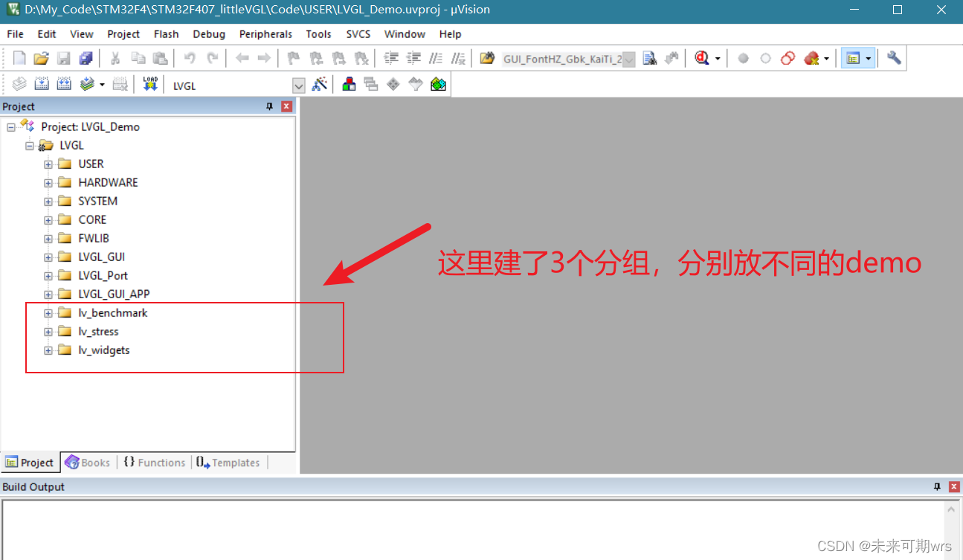Click the Insert/Remove Bookmark icon

pos(292,57)
